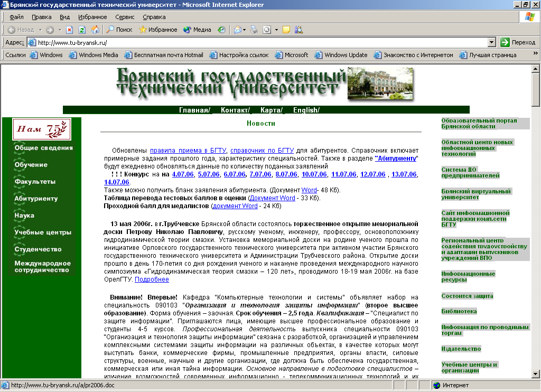The height and width of the screenshot is (392, 541).
Task: Click the vertical scrollbar down arrow
Action: [536, 374]
